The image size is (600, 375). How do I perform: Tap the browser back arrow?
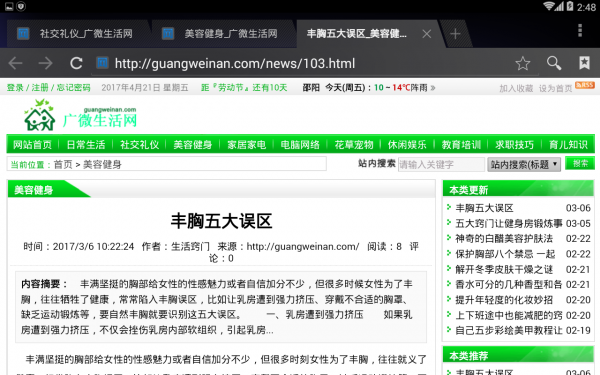pos(15,63)
